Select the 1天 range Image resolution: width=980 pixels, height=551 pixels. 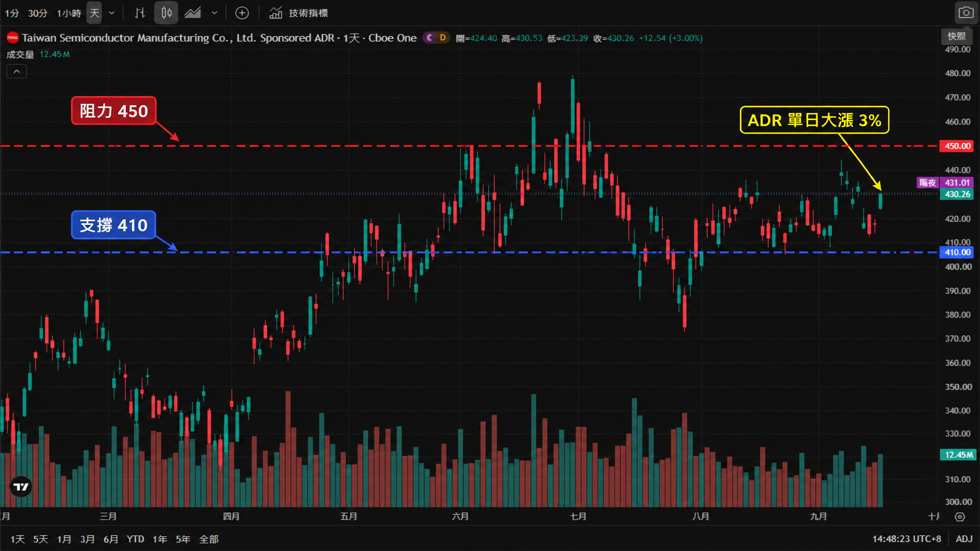point(18,539)
